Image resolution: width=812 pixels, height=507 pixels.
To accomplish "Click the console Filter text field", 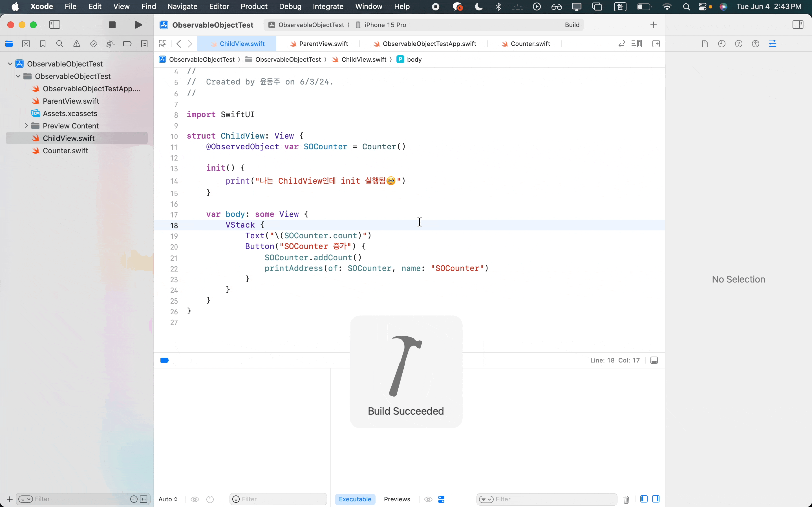I will [x=554, y=499].
